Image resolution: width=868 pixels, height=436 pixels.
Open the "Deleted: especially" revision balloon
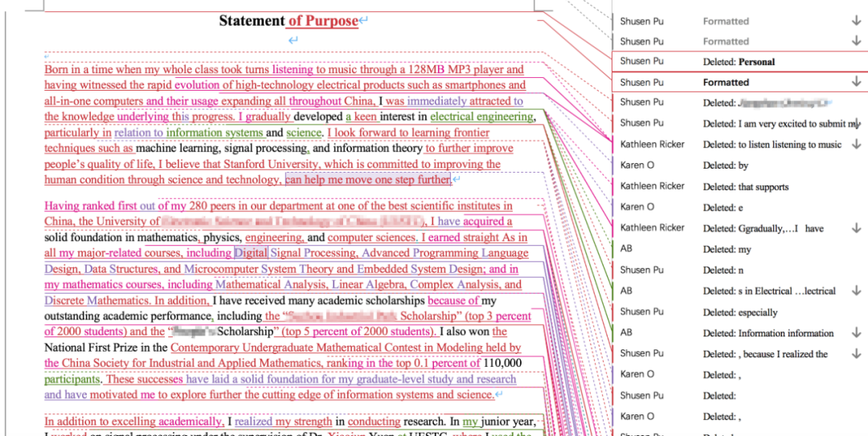pos(739,312)
